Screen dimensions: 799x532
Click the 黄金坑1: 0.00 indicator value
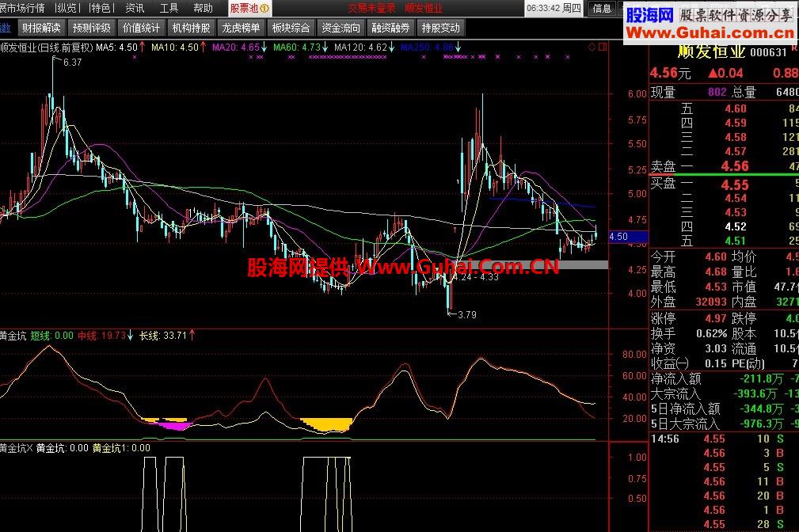121,448
